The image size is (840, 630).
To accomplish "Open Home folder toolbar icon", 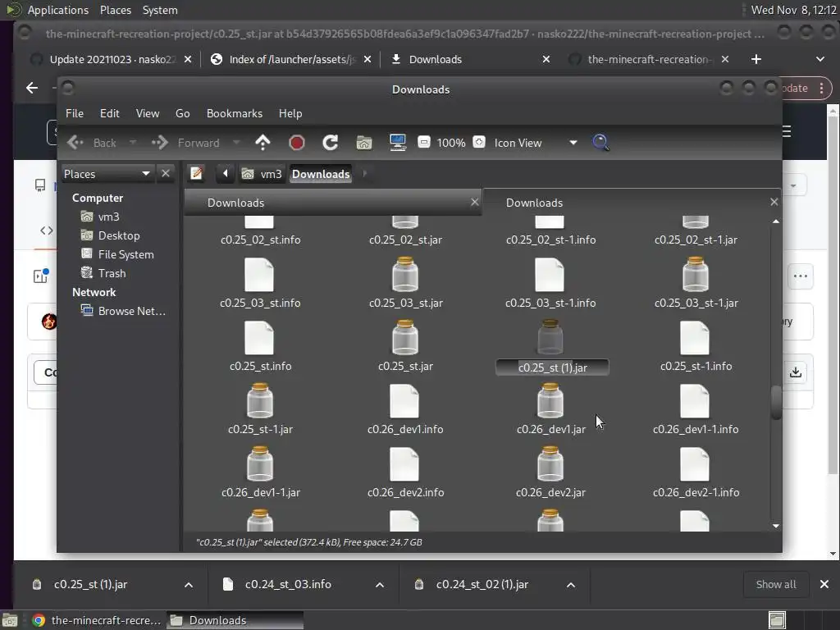I will click(363, 143).
